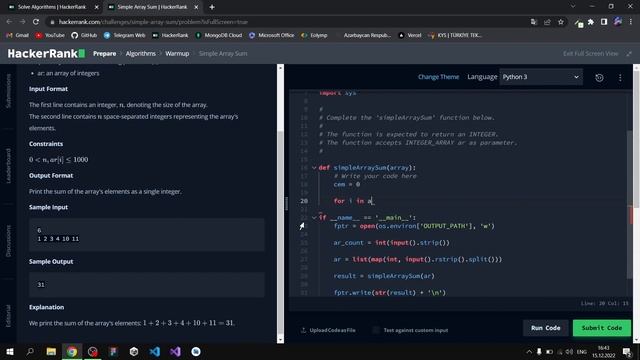Open the Extensions puzzle icon

(x=591, y=22)
